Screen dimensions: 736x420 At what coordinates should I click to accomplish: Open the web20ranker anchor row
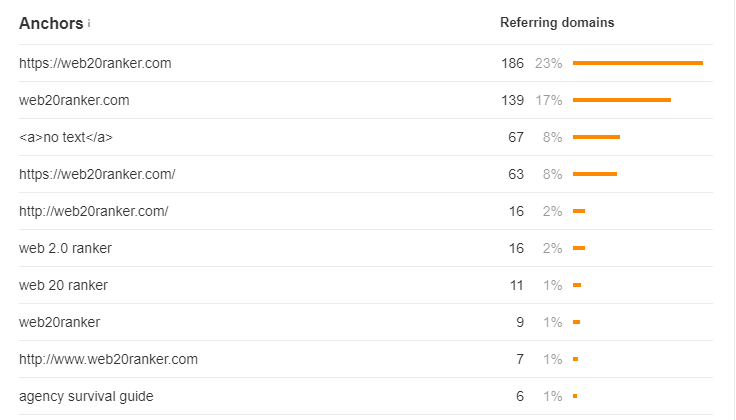[x=59, y=322]
